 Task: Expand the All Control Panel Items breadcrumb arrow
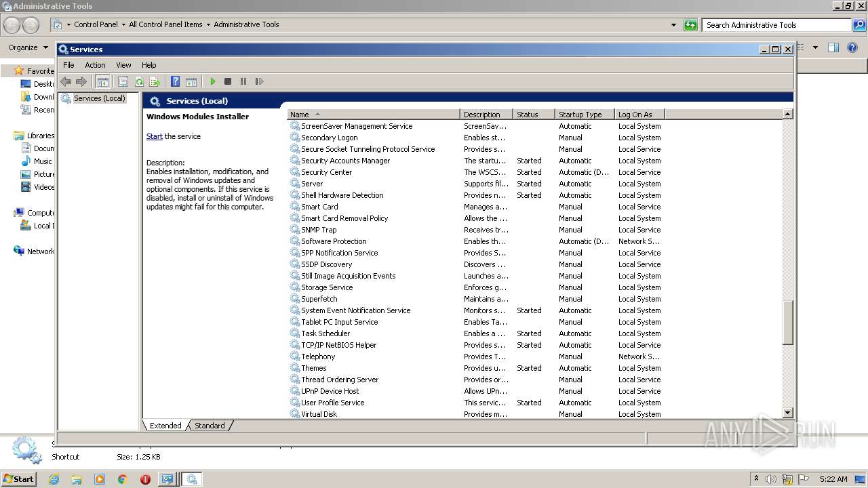(x=208, y=24)
